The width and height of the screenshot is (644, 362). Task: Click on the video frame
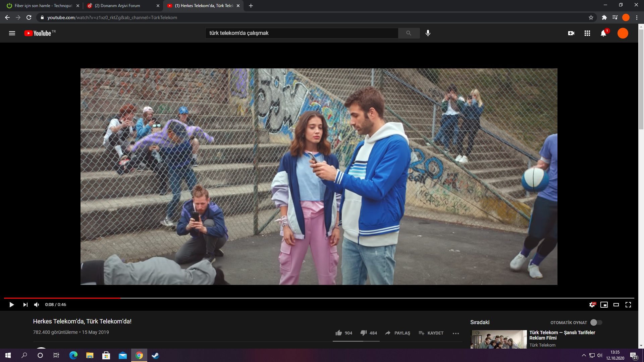[319, 177]
